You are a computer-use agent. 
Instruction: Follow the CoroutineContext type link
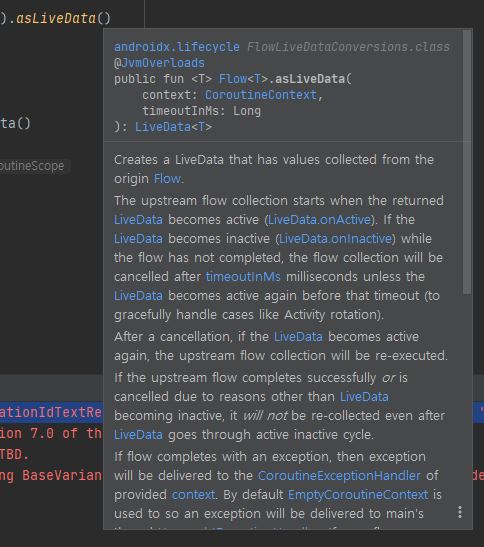261,95
